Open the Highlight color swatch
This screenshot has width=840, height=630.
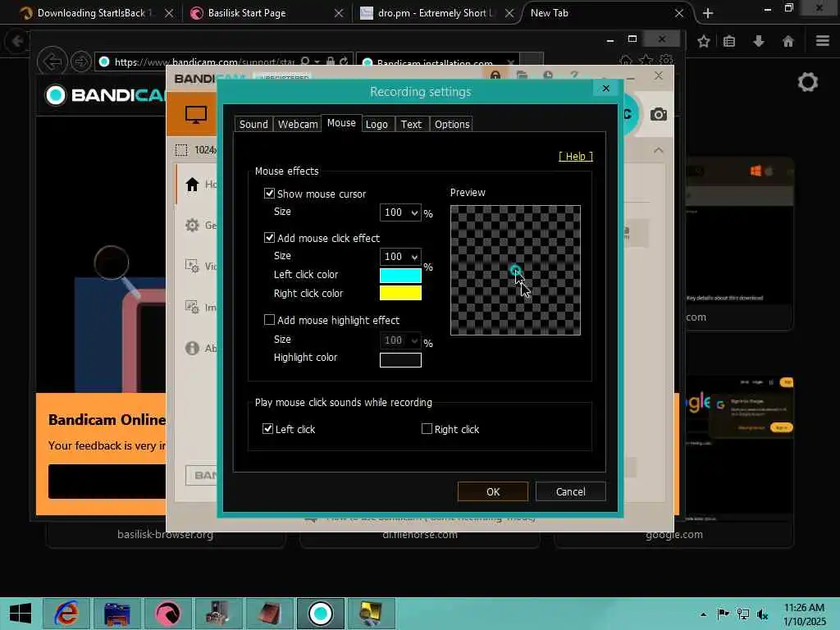(400, 360)
